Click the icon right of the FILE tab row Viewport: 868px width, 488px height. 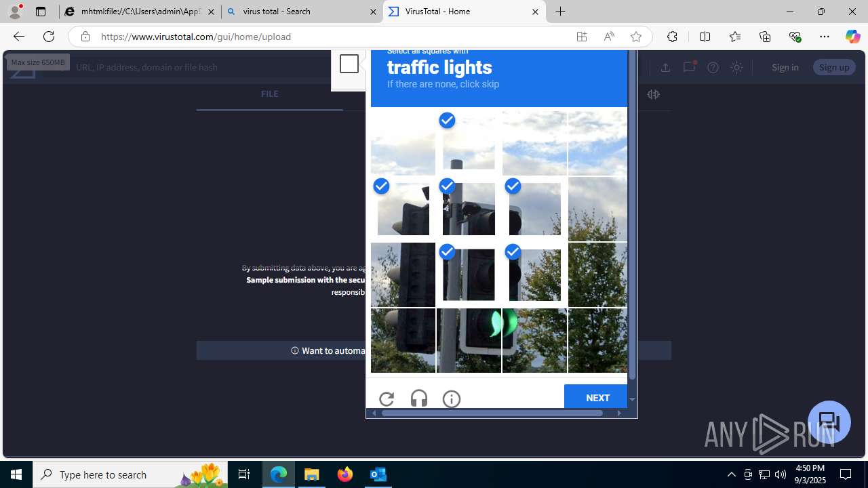point(653,94)
